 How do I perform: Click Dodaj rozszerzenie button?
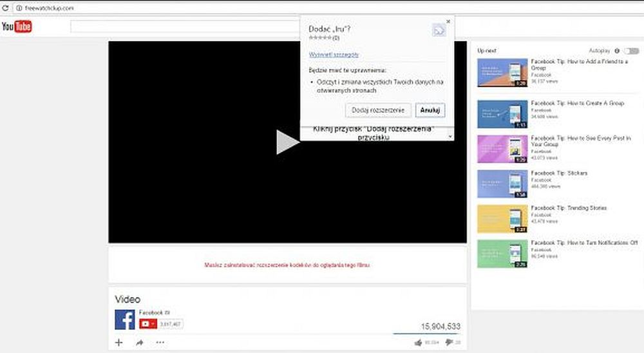point(378,110)
